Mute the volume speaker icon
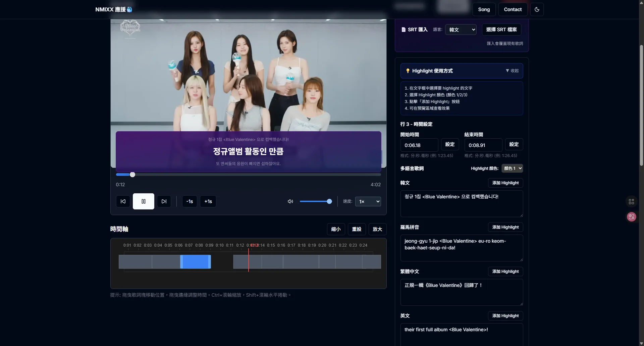Screen dimensions: 644x346 tap(290, 201)
